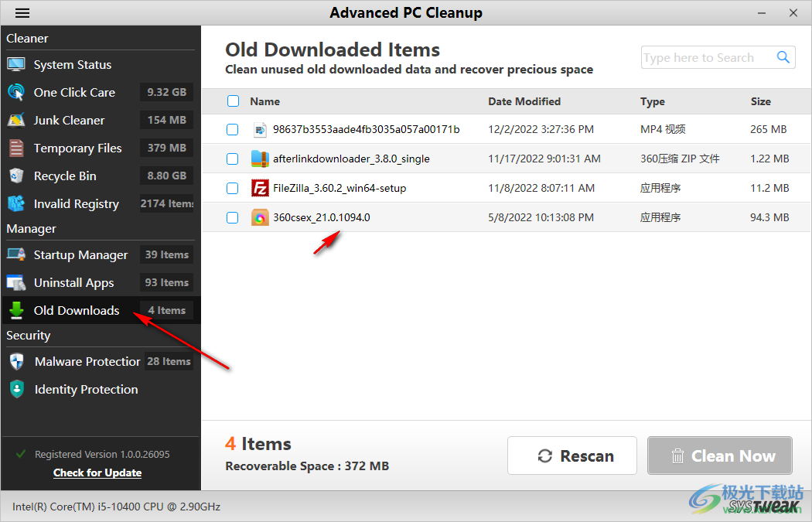The height and width of the screenshot is (522, 812).
Task: Open the Junk Cleaner section
Action: (101, 120)
